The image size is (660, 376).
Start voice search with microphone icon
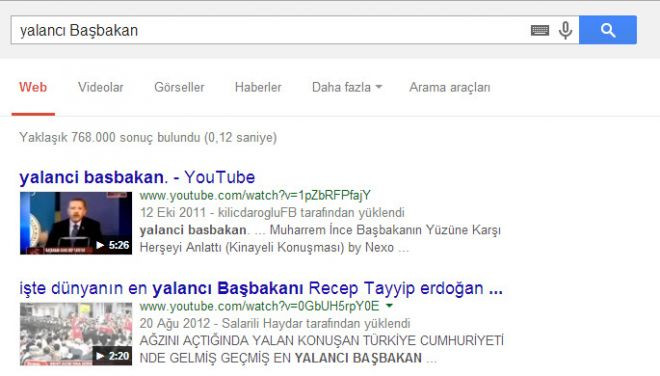coord(565,30)
